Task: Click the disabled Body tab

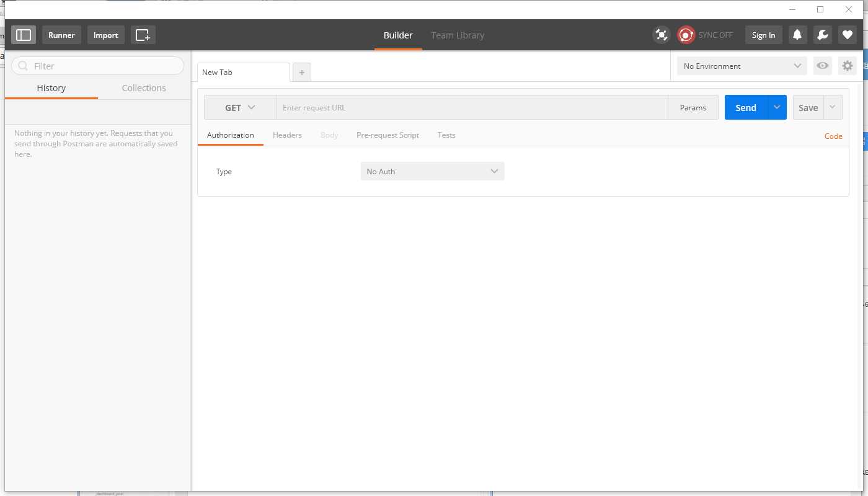Action: [329, 135]
